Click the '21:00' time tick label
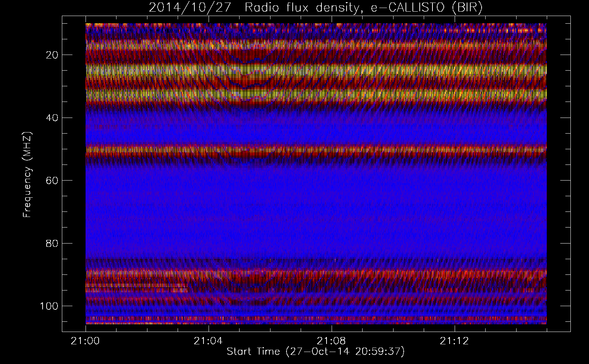The image size is (589, 364). click(x=86, y=341)
